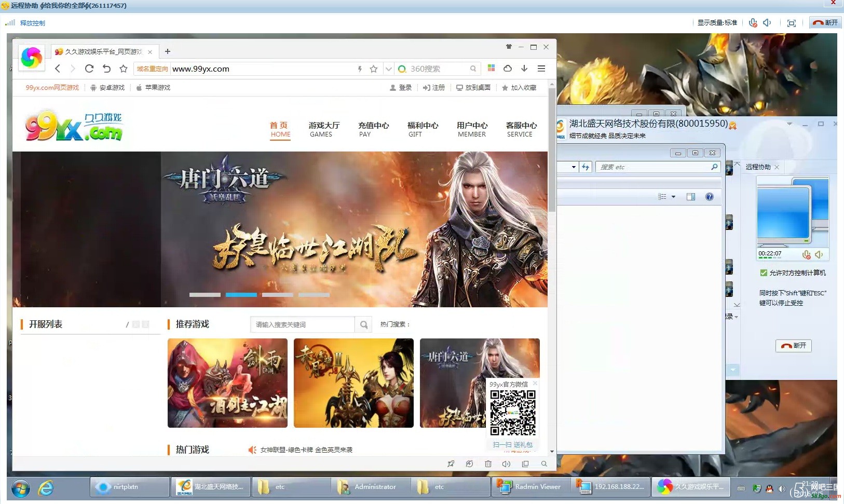Click the Explorer help question icon

click(710, 197)
